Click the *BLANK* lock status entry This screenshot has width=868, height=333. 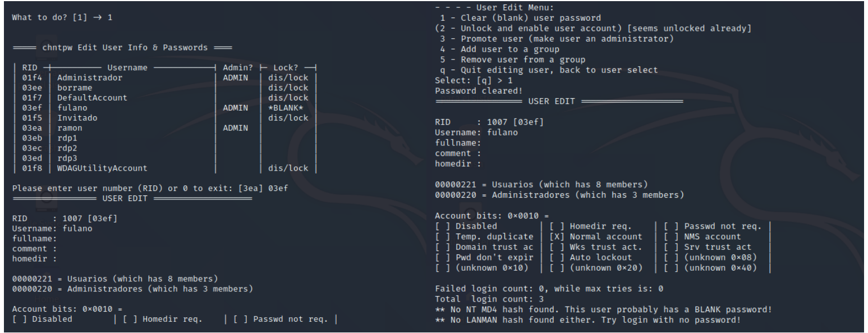point(288,108)
